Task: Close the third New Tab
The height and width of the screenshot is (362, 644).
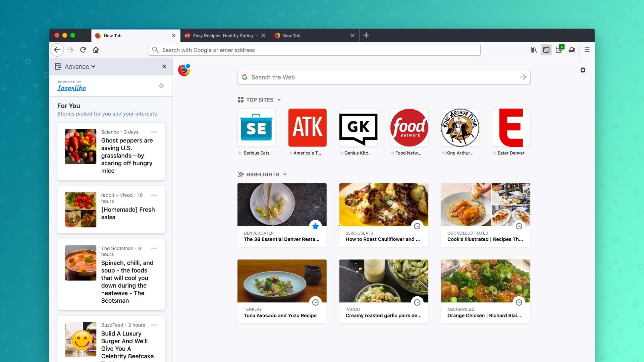Action: 353,36
